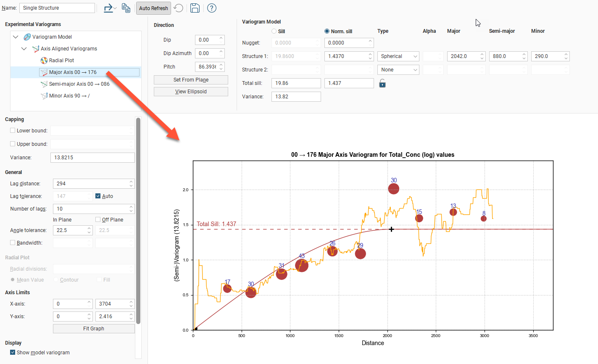
Task: Click the export arrow icon in toolbar
Action: 109,8
